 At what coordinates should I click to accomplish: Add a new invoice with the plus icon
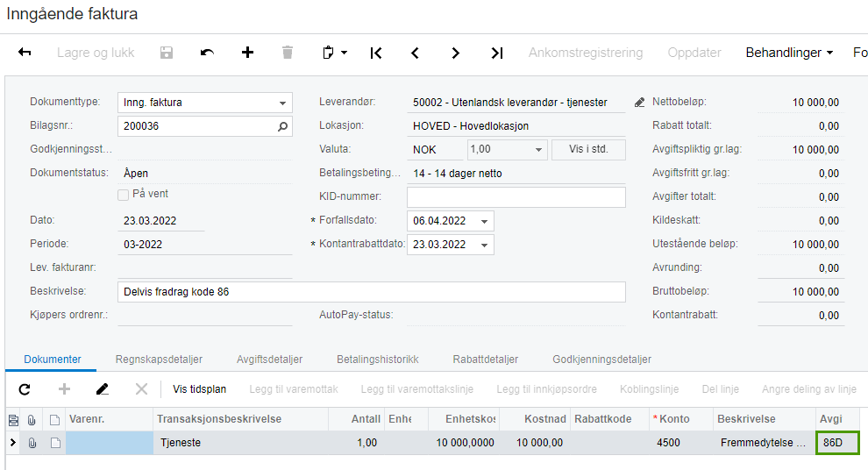247,53
